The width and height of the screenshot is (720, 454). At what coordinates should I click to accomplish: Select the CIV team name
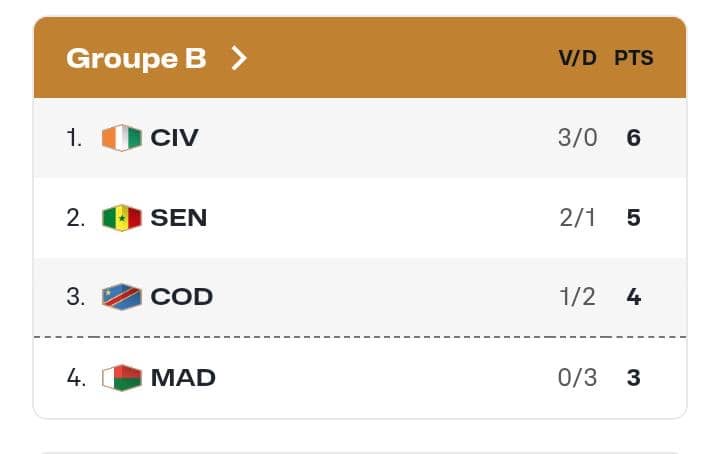pos(175,138)
